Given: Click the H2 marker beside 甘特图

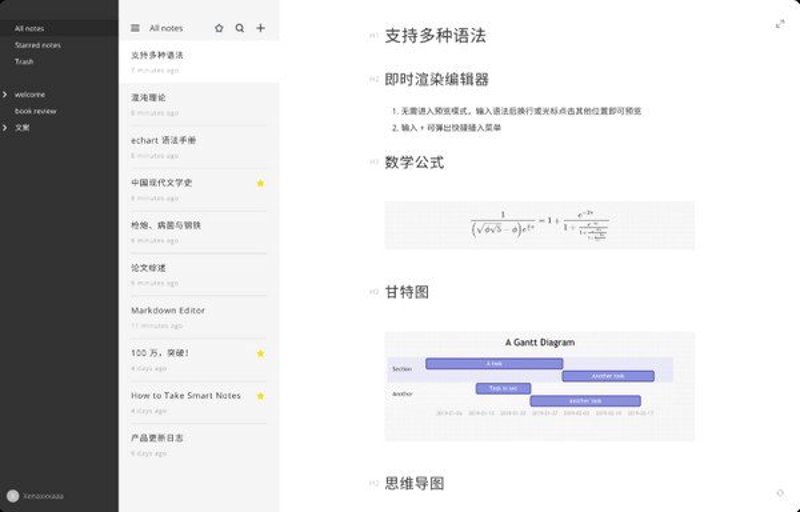Looking at the screenshot, I should (374, 292).
